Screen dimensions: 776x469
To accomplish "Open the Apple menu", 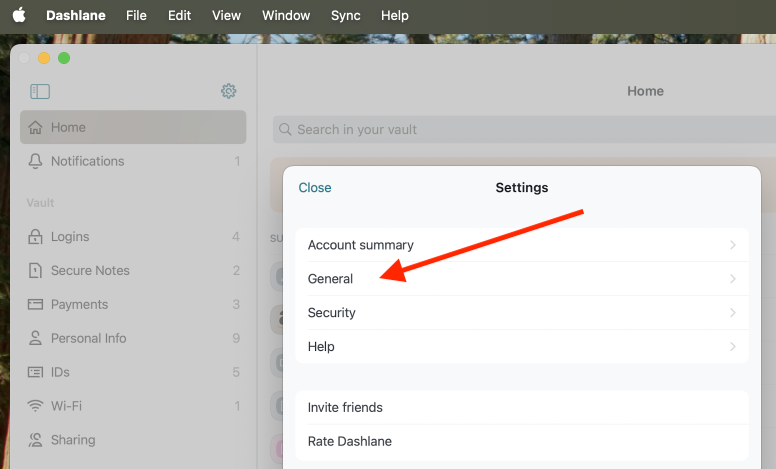I will click(x=19, y=15).
